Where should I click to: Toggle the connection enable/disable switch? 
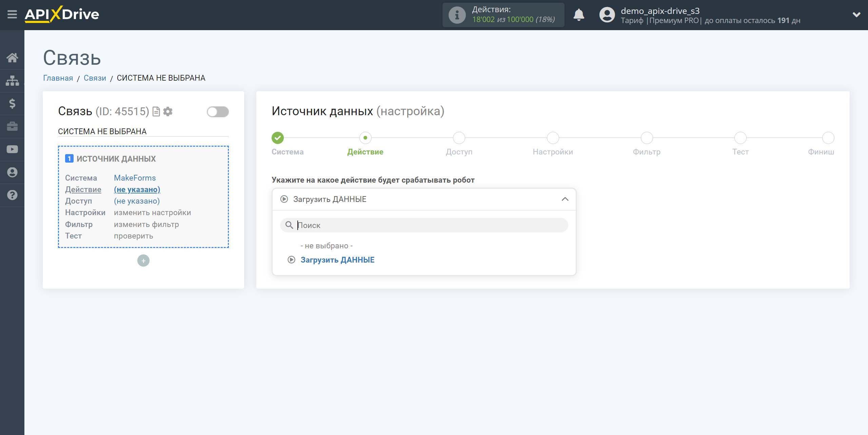tap(217, 112)
